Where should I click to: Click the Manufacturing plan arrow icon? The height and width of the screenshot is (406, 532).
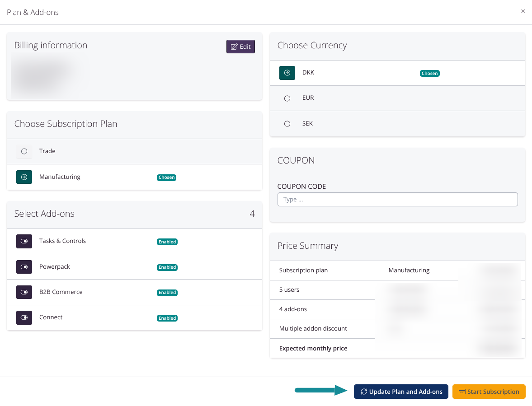[x=24, y=177]
